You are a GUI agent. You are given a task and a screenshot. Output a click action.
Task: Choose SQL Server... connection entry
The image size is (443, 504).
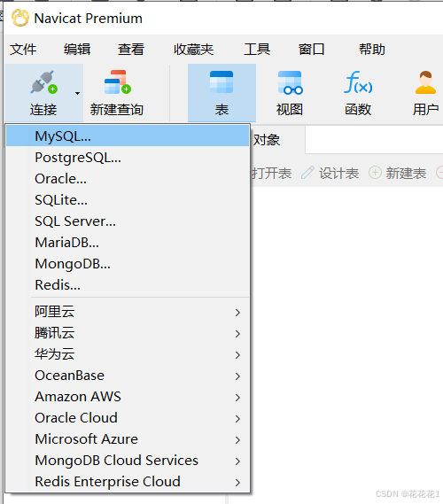pyautogui.click(x=128, y=221)
